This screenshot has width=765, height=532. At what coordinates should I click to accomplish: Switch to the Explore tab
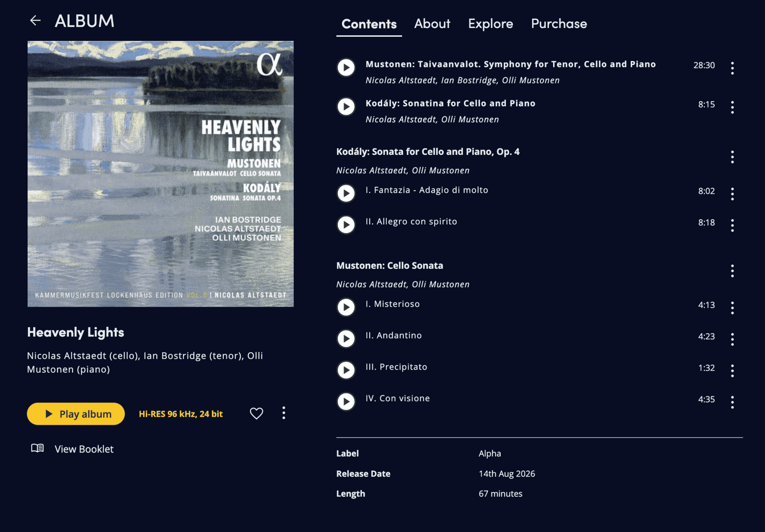[x=491, y=23]
